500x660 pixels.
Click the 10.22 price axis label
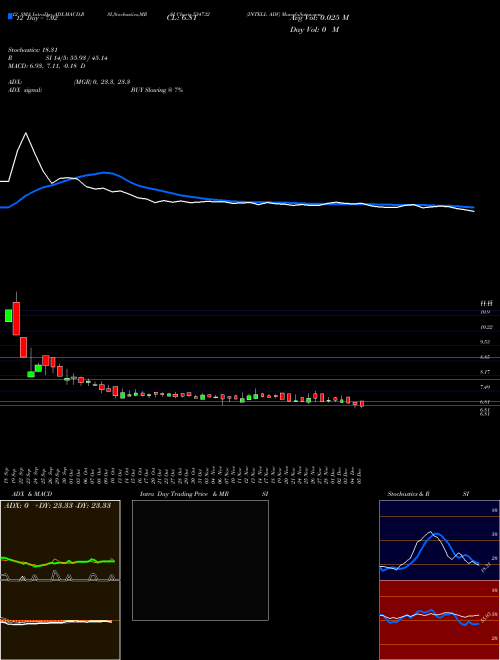pos(487,327)
